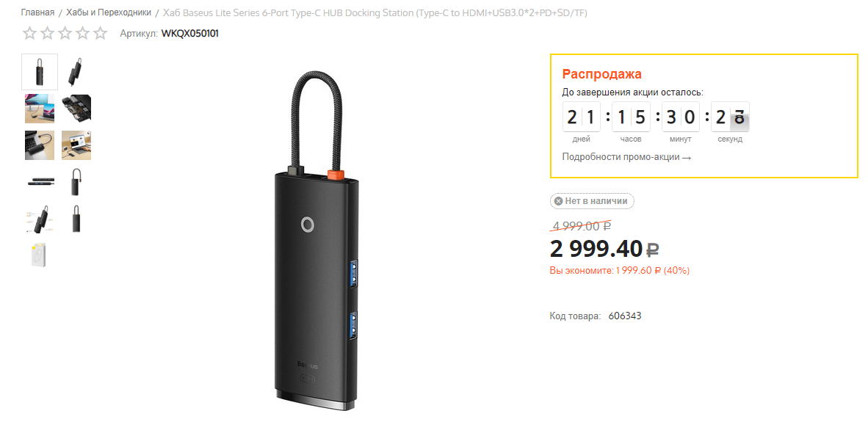Click the fifth rating star
Image resolution: width=868 pixels, height=444 pixels.
[x=101, y=33]
